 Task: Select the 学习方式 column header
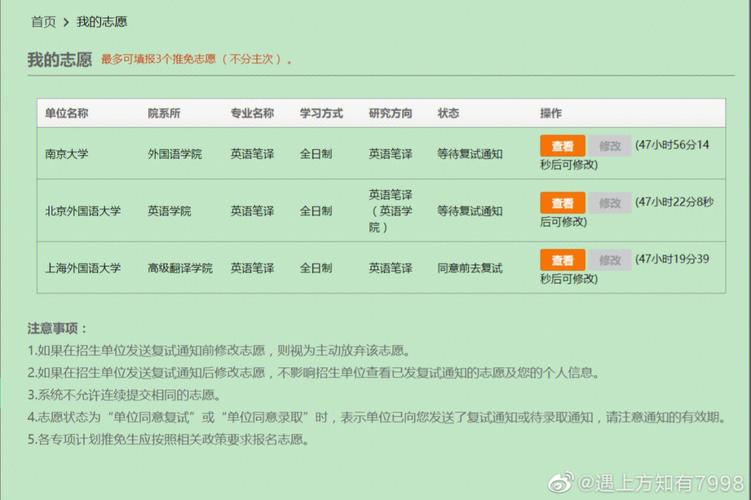321,114
